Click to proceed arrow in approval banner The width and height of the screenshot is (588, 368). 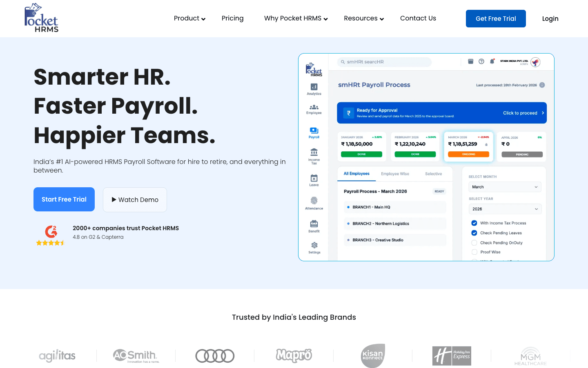[543, 113]
